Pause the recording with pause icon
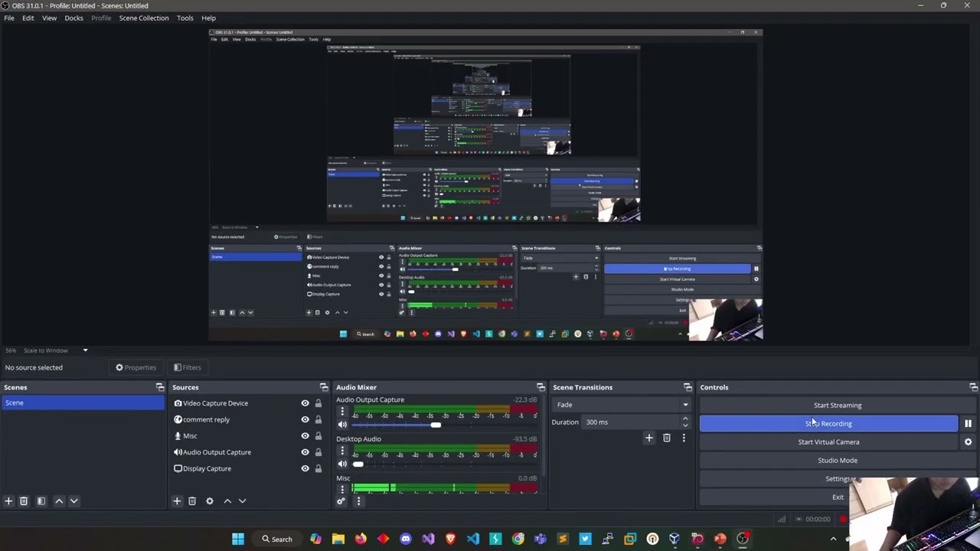This screenshot has width=980, height=551. (x=968, y=423)
